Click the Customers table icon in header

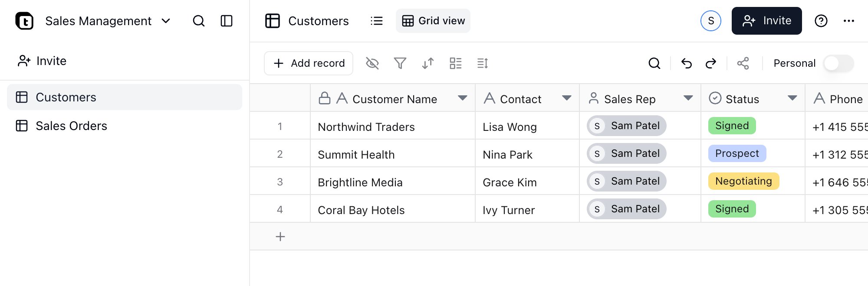[273, 21]
